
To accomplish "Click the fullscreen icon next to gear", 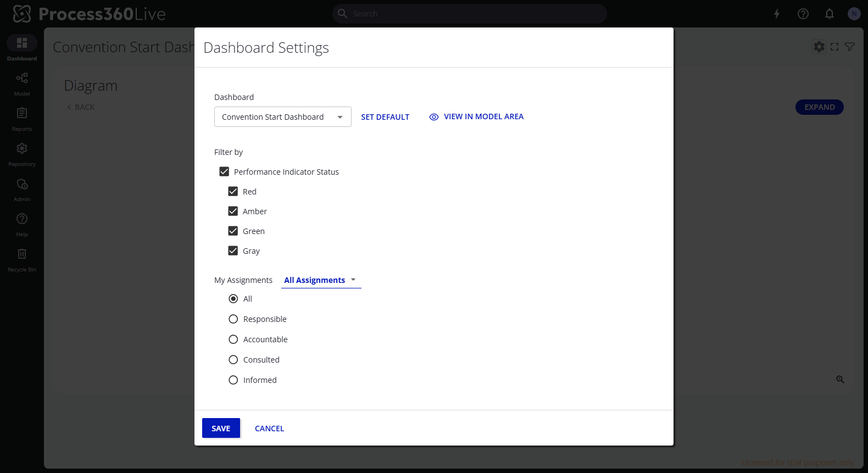I will pos(834,47).
